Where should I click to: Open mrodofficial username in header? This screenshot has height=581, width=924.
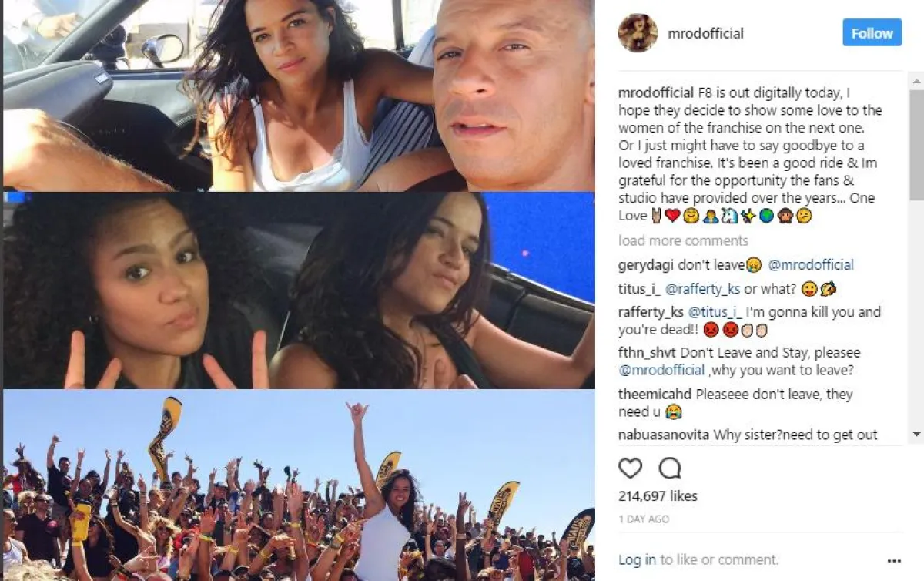tap(707, 34)
